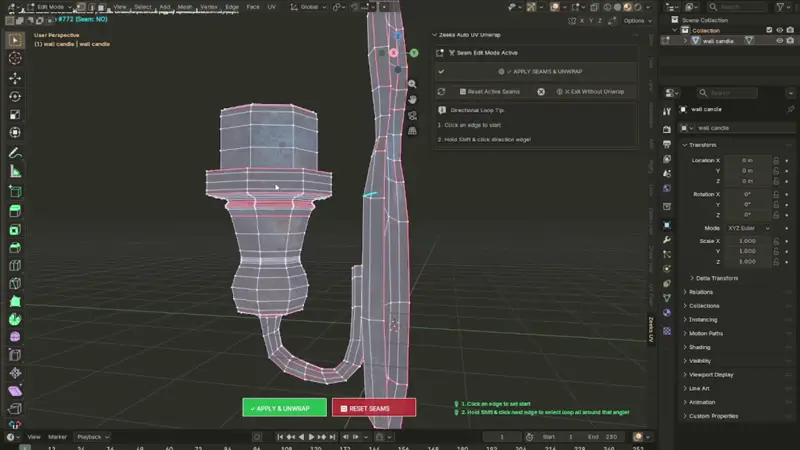This screenshot has width=800, height=450.
Task: Open the Mesh menu
Action: tap(185, 7)
